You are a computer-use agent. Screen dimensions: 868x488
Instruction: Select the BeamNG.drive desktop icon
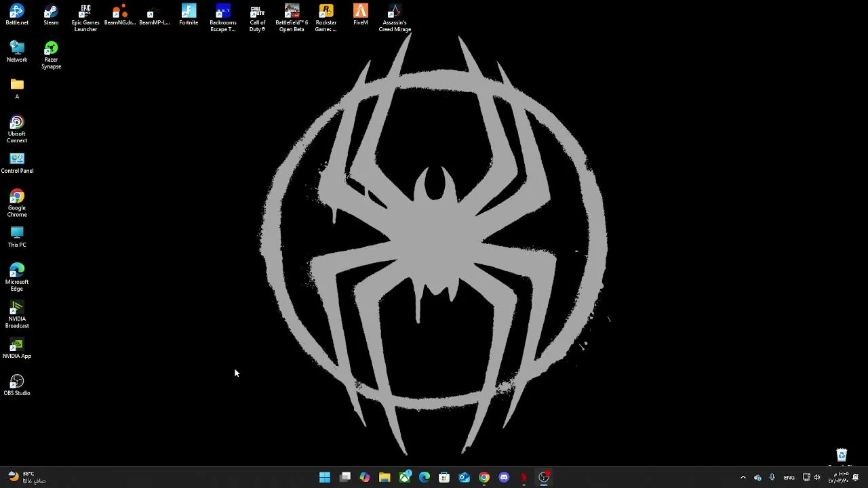click(x=120, y=15)
